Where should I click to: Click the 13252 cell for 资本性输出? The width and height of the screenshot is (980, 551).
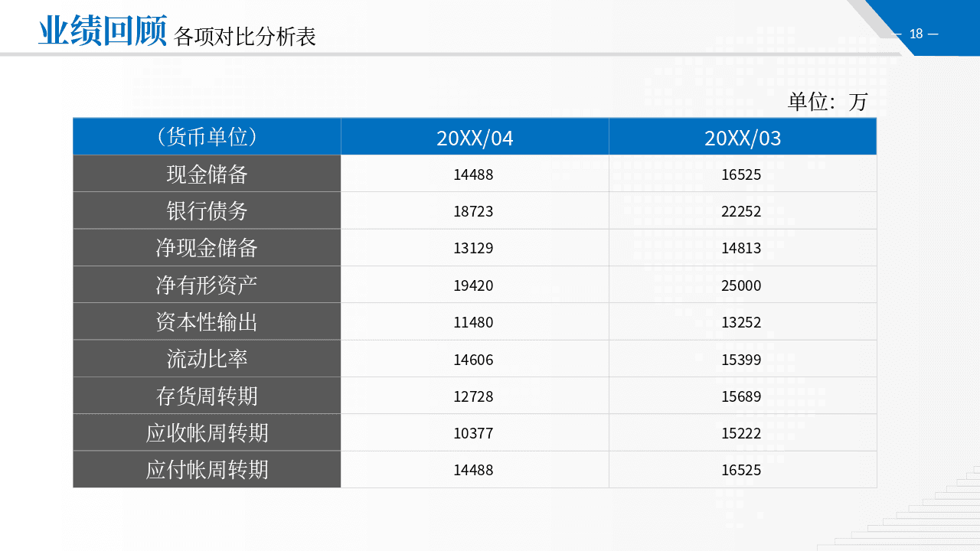pyautogui.click(x=743, y=321)
